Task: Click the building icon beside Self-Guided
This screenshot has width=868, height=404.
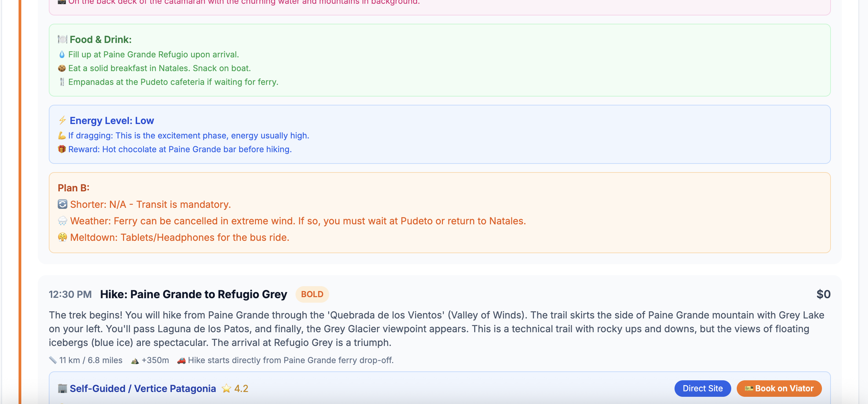Action: (63, 389)
